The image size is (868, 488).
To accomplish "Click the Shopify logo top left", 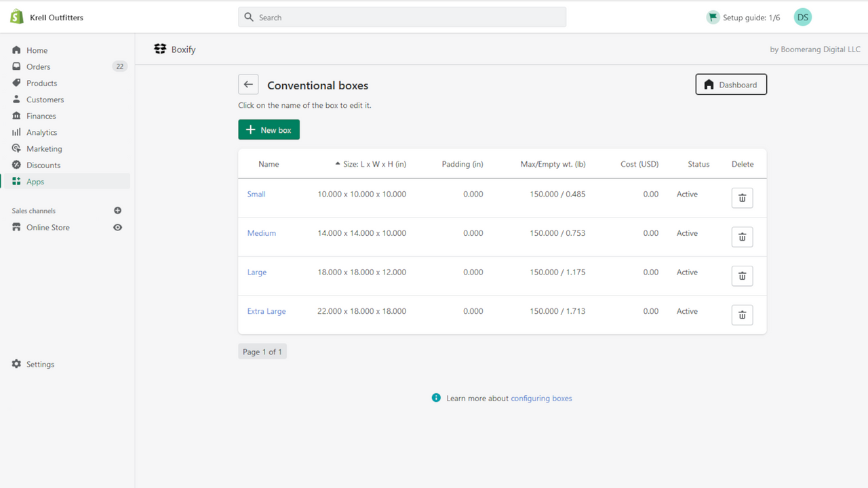I will point(15,16).
